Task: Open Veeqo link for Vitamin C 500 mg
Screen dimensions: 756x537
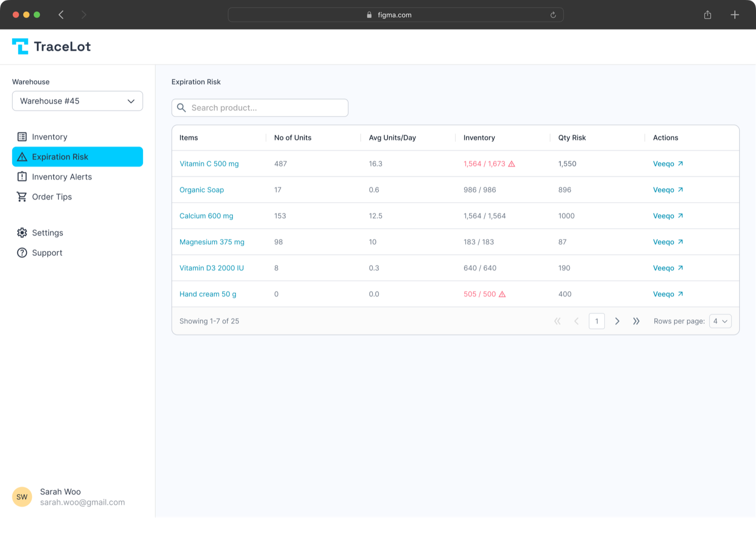Action: (x=668, y=163)
